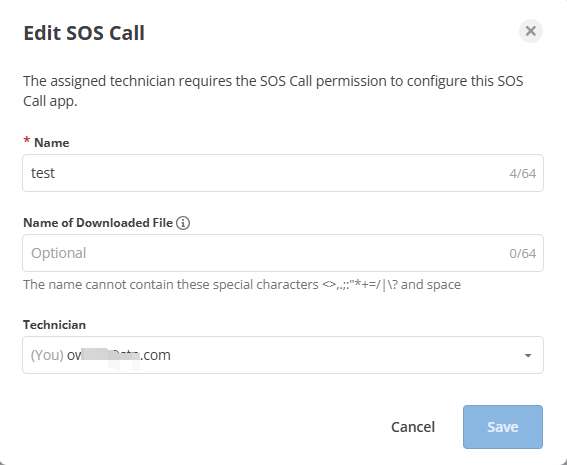Open the Technician selection combo box

pos(283,355)
